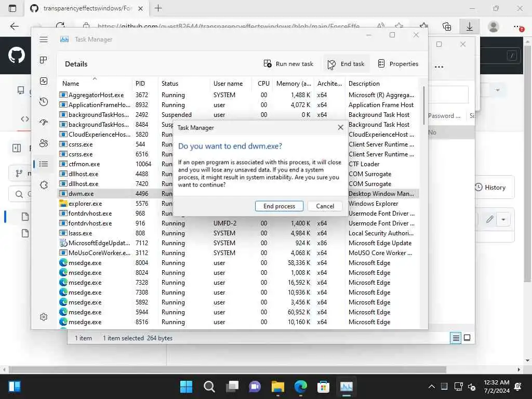Switch File Explorer to details view icon
Viewport: 532px width, 399px height.
tap(456, 338)
